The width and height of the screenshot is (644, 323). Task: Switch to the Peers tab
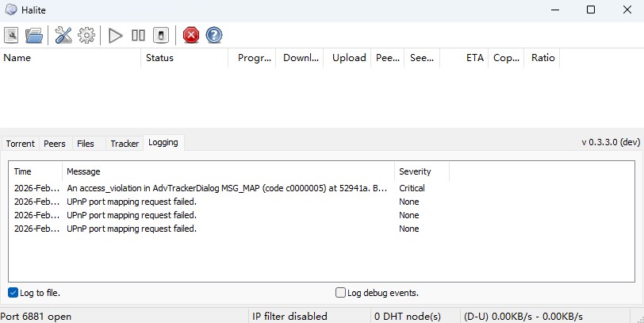tap(55, 144)
